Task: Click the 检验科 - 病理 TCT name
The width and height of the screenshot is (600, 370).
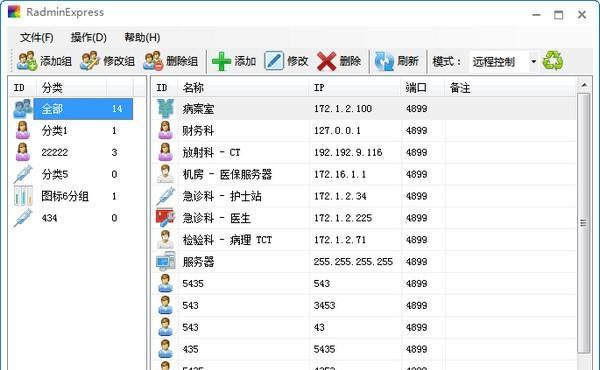Action: [227, 240]
